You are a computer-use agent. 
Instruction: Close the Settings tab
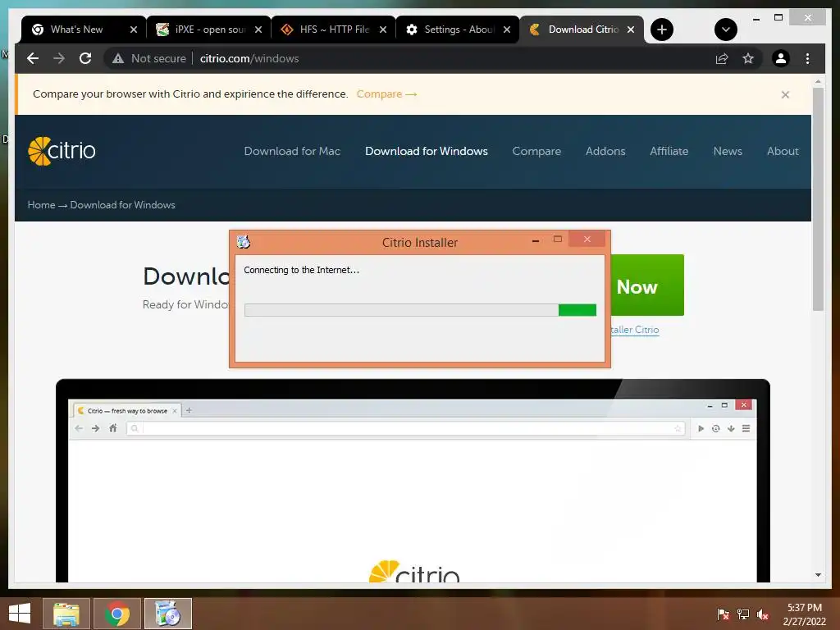(x=507, y=30)
